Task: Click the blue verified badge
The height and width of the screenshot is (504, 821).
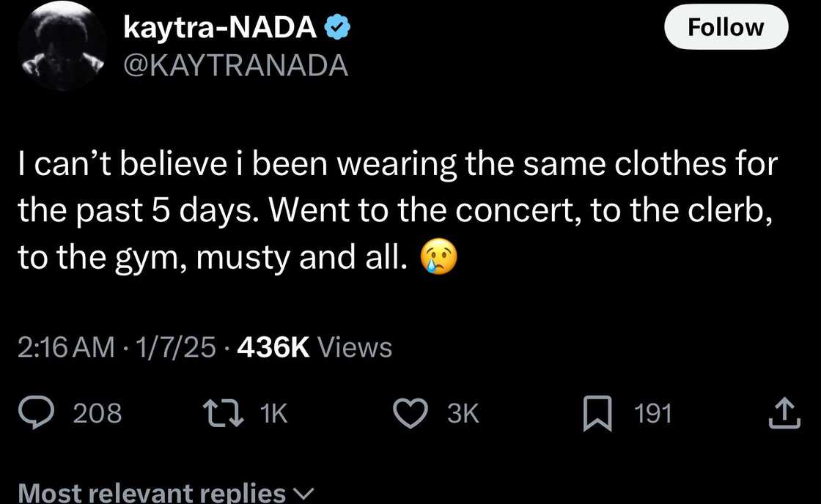Action: pos(337,28)
